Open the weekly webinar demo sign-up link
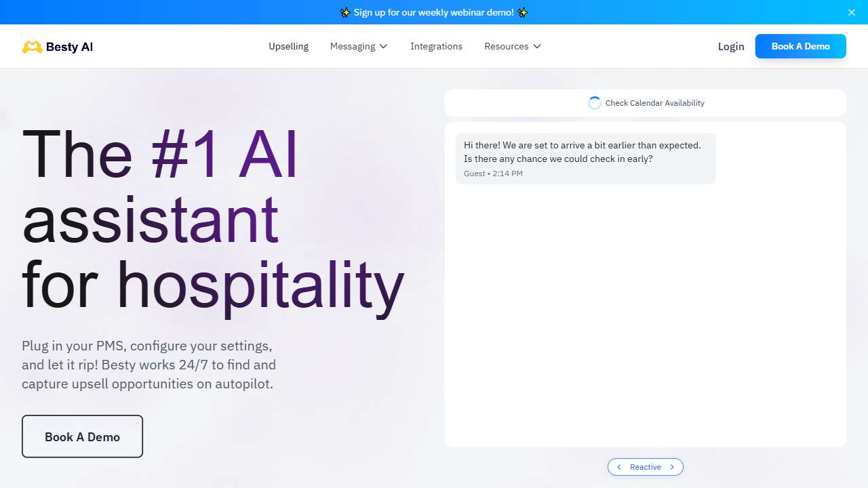Viewport: 868px width, 488px height. (x=433, y=12)
